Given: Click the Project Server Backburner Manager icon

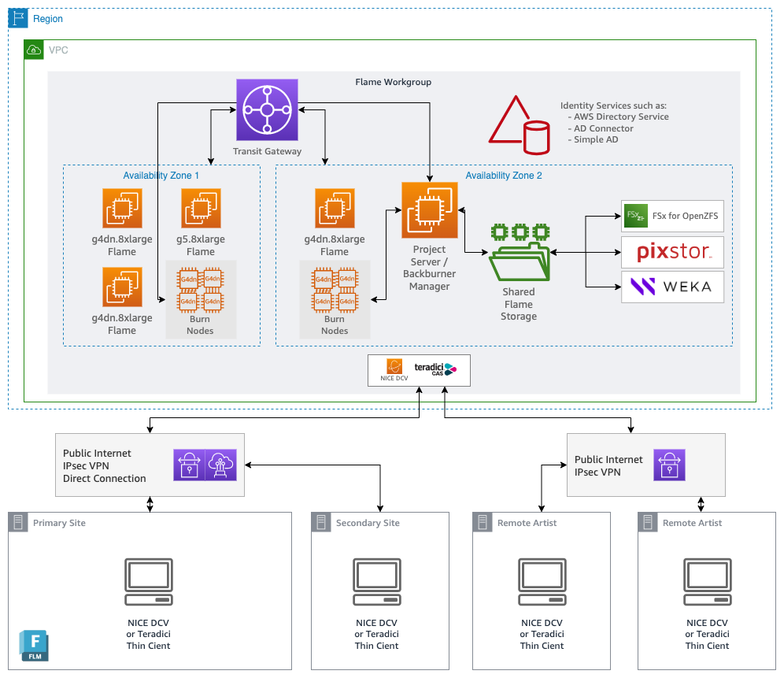Looking at the screenshot, I should pyautogui.click(x=430, y=210).
